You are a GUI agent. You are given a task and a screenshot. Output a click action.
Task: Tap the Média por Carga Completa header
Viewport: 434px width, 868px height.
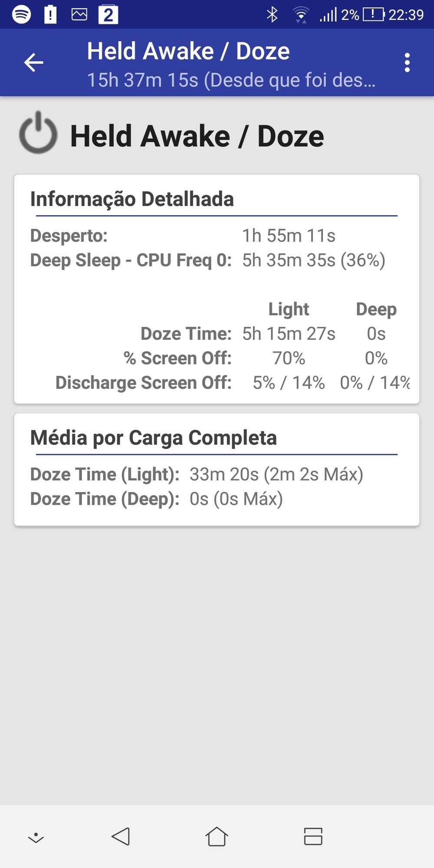click(153, 437)
